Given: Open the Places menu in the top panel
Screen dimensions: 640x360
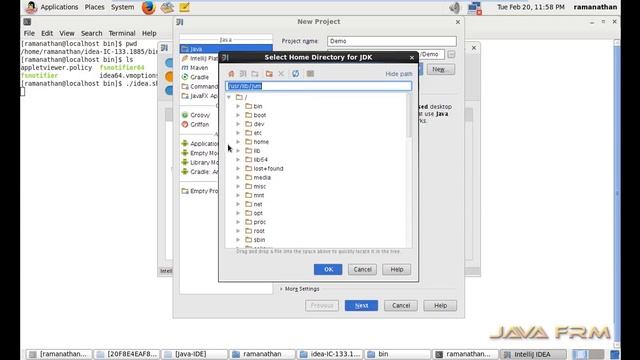Looking at the screenshot, I should (x=94, y=7).
